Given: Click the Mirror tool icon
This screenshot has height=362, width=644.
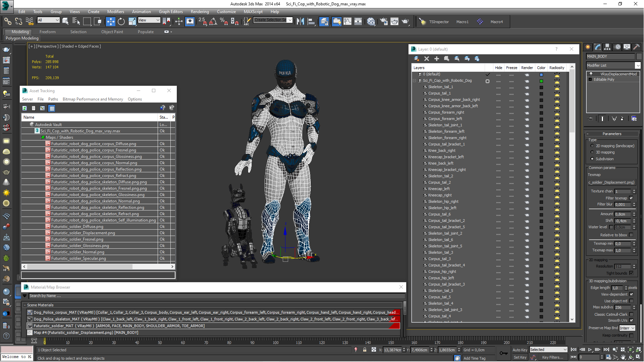Looking at the screenshot, I should pyautogui.click(x=301, y=21).
